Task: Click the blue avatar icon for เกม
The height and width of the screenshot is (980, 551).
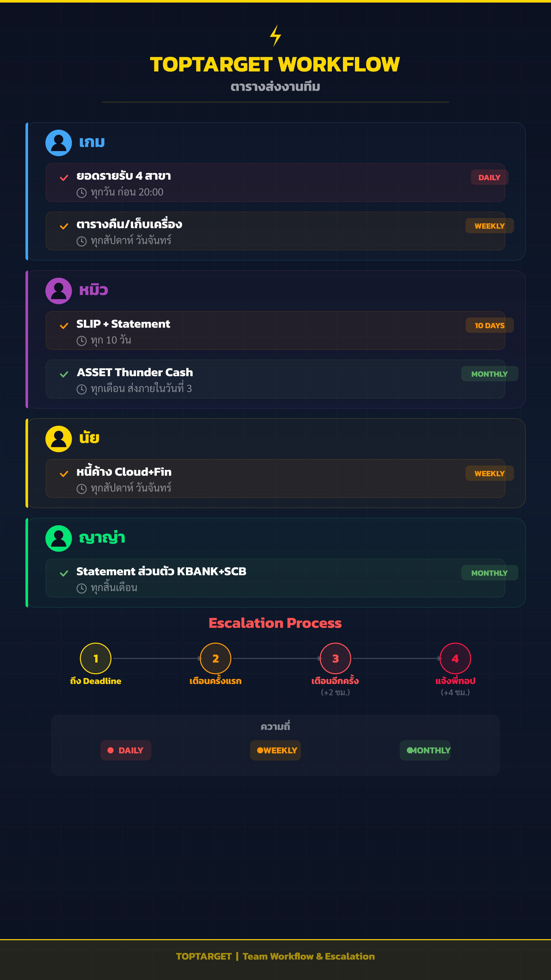Action: pos(59,143)
